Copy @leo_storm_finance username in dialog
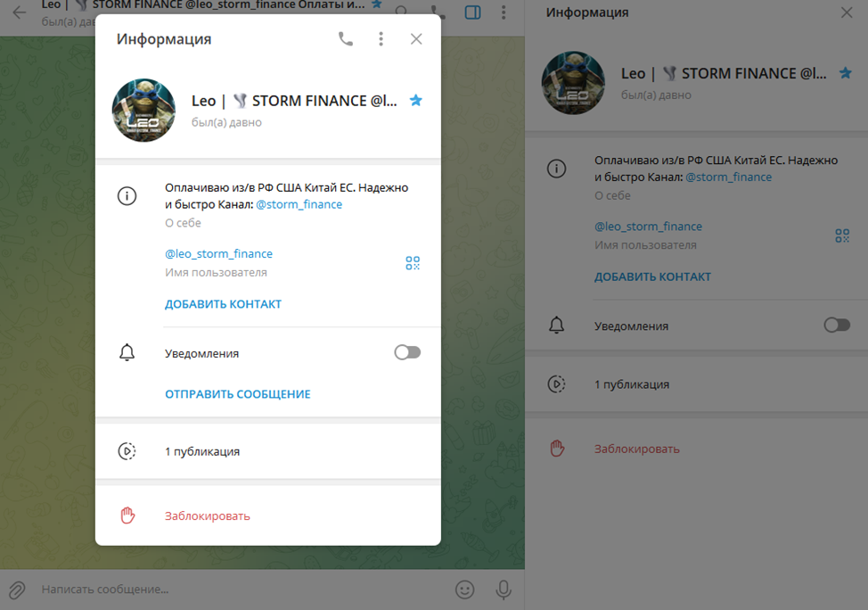Viewport: 868px width, 610px height. click(x=218, y=254)
